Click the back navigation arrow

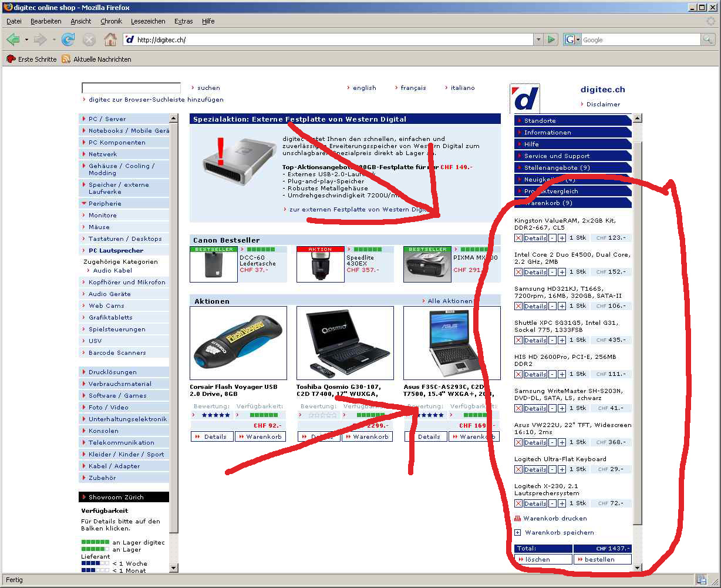[x=13, y=40]
